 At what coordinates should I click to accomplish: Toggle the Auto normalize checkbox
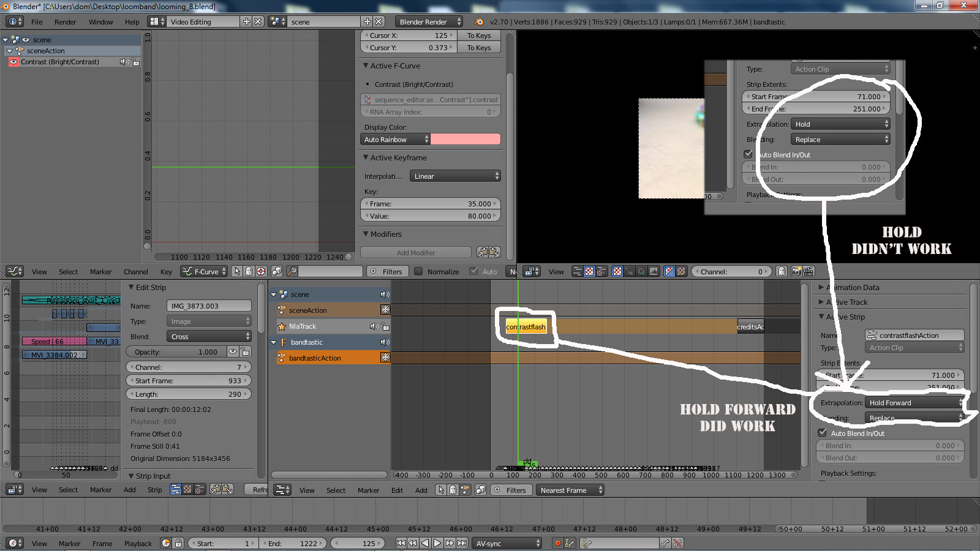(x=473, y=271)
